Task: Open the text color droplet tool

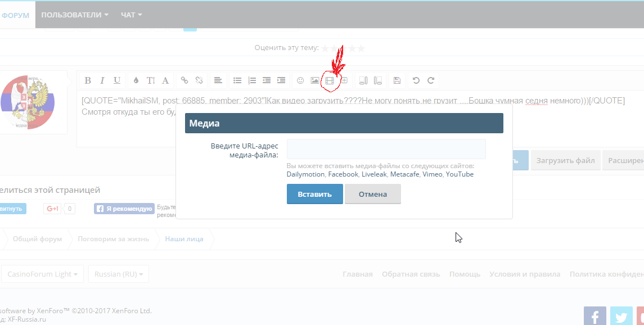Action: (x=136, y=80)
